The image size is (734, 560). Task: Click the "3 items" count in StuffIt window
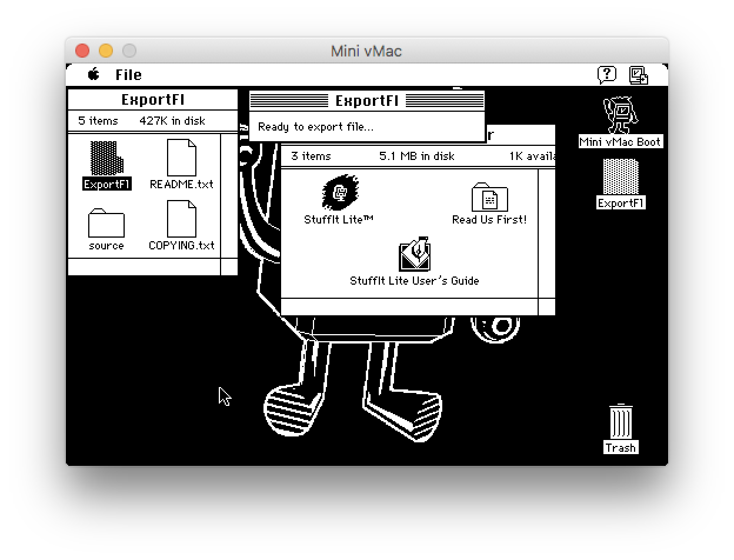pos(311,156)
